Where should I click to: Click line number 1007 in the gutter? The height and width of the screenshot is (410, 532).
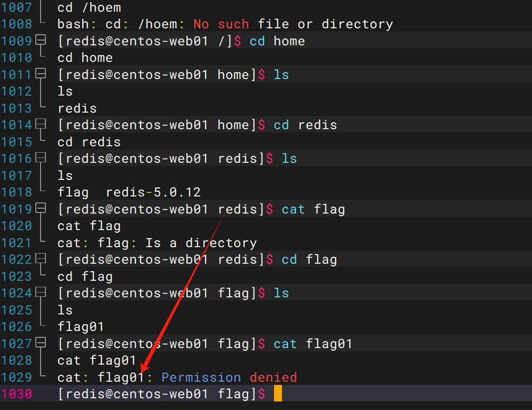click(x=17, y=7)
